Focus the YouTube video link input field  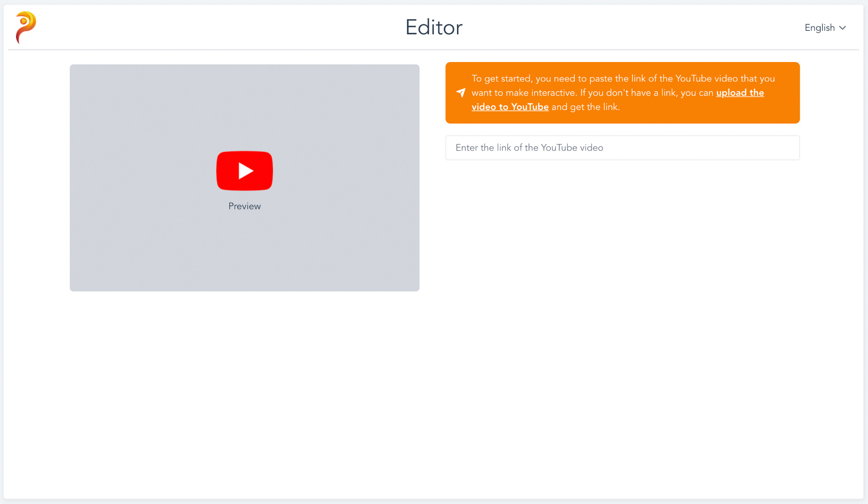(x=622, y=148)
